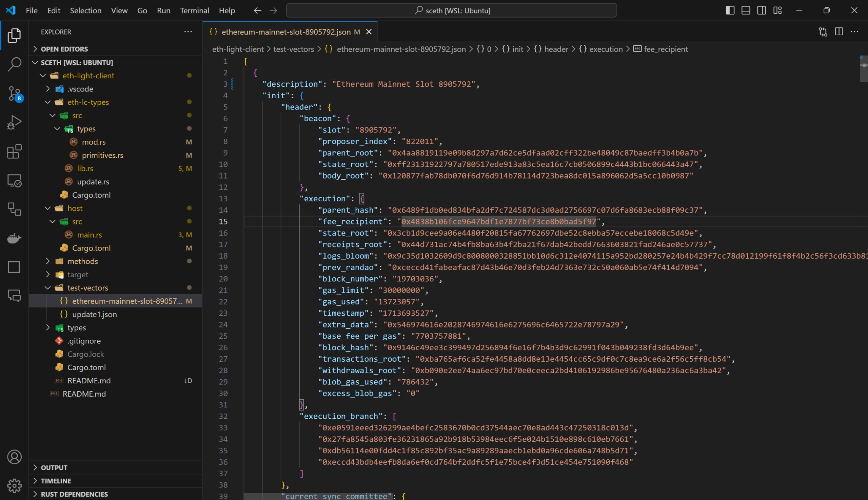This screenshot has height=500, width=868.
Task: Click line number 15 in the gutter
Action: (x=223, y=221)
